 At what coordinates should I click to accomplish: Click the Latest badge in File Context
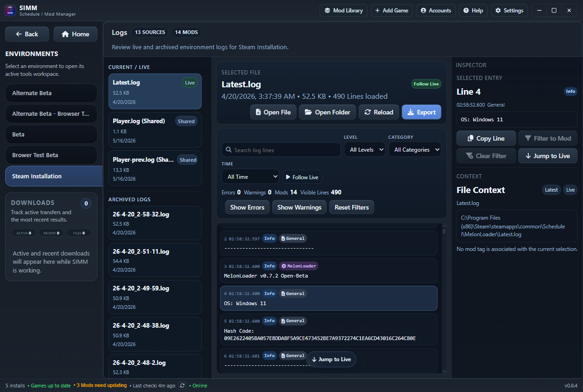(551, 190)
